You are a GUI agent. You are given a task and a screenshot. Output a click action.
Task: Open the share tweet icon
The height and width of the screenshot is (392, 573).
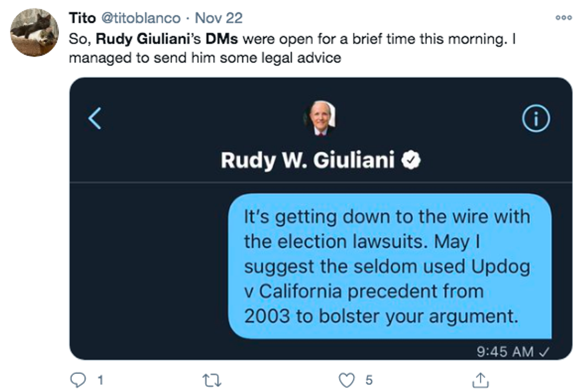point(480,380)
